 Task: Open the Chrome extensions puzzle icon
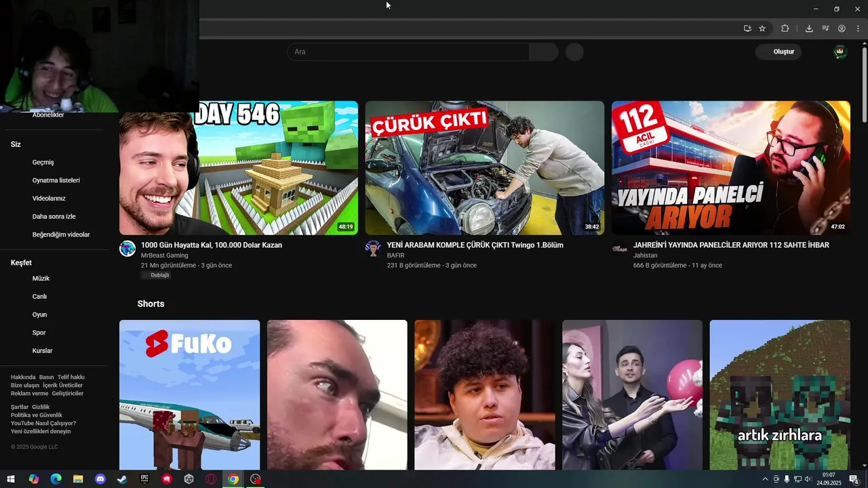(x=785, y=28)
